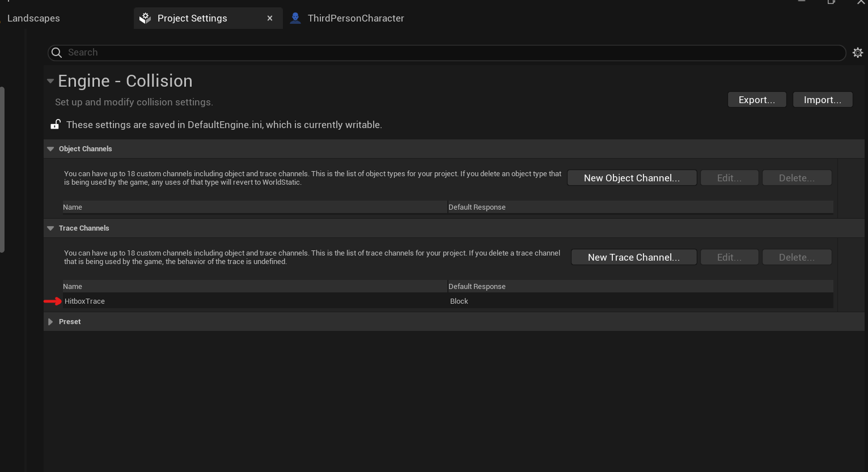
Task: Click inside the Search field
Action: [x=227, y=52]
